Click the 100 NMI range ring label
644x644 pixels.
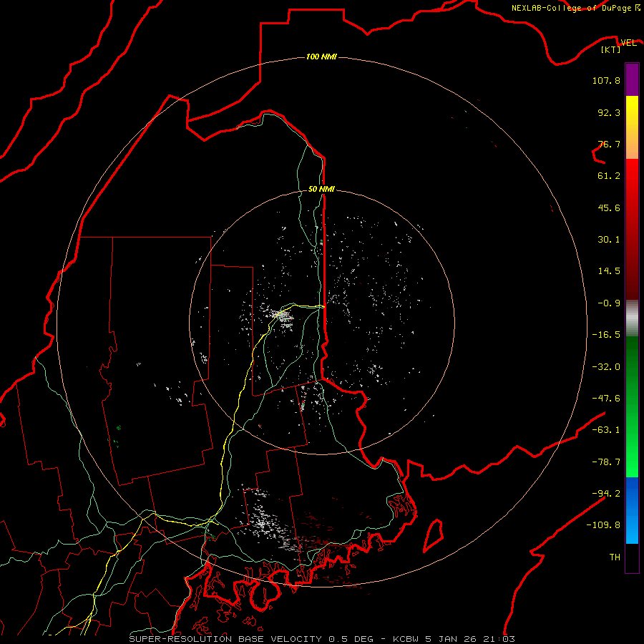(321, 57)
